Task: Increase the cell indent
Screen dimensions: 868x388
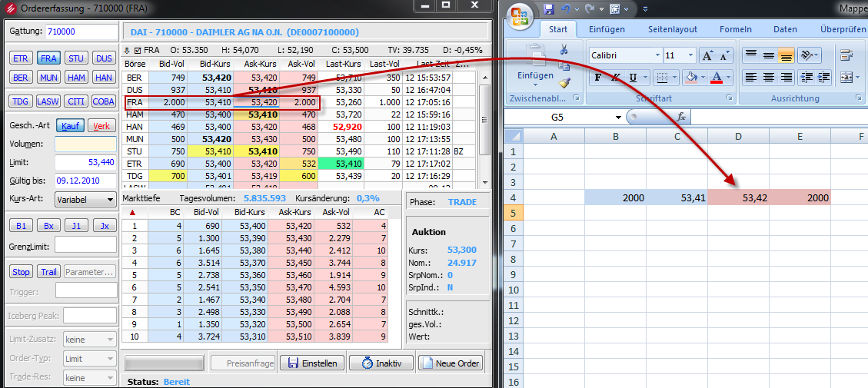Action: tap(823, 77)
